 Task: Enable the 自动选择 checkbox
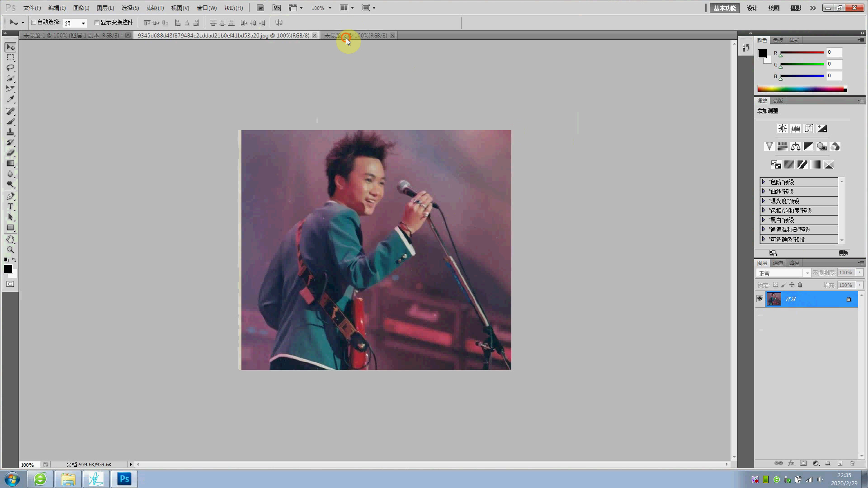point(34,23)
